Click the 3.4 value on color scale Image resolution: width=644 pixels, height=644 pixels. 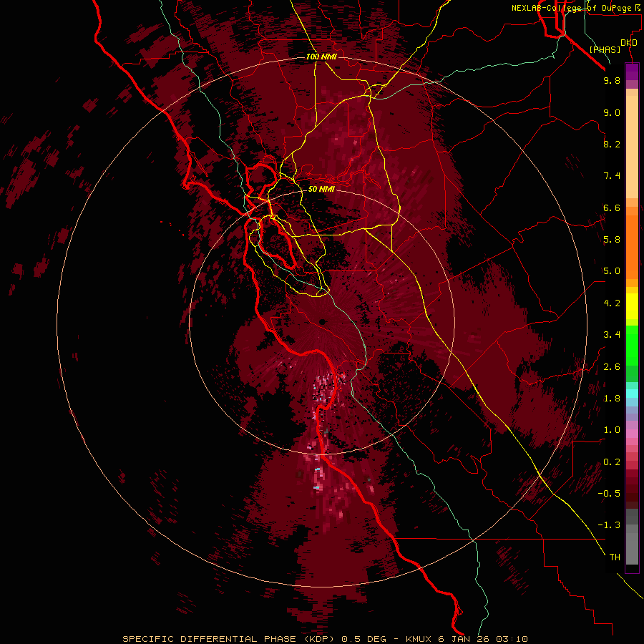[x=612, y=335]
